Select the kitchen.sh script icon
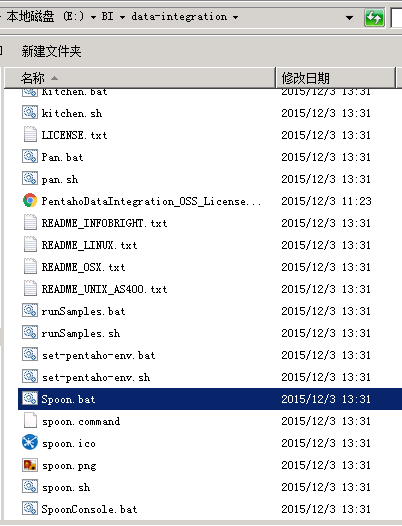Viewport: 402px width, 526px height. point(30,112)
